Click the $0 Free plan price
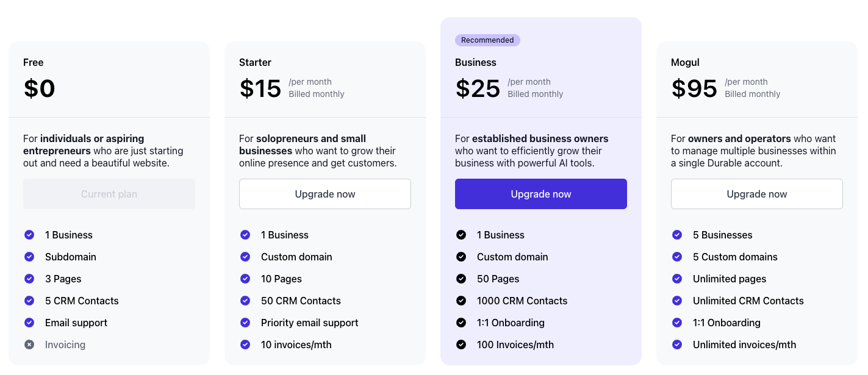Viewport: 868px width, 375px height. point(39,89)
